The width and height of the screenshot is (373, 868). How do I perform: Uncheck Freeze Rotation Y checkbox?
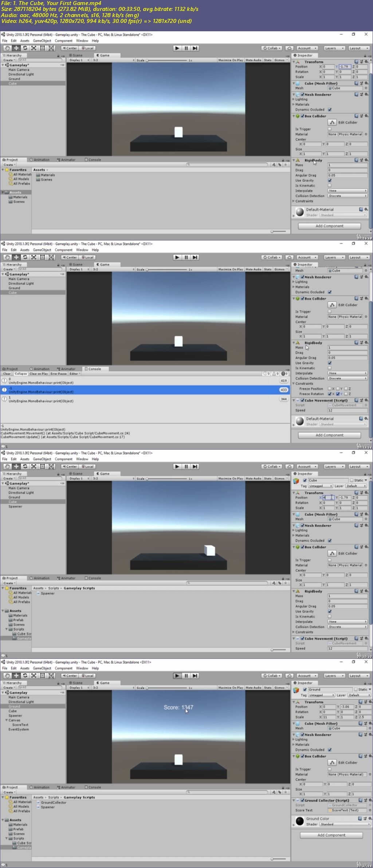pos(337,394)
